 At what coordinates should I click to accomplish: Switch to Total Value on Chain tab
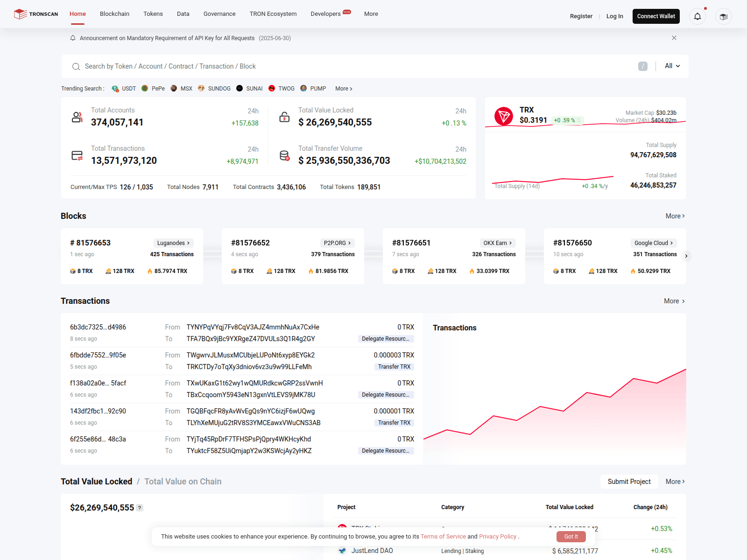pyautogui.click(x=183, y=482)
